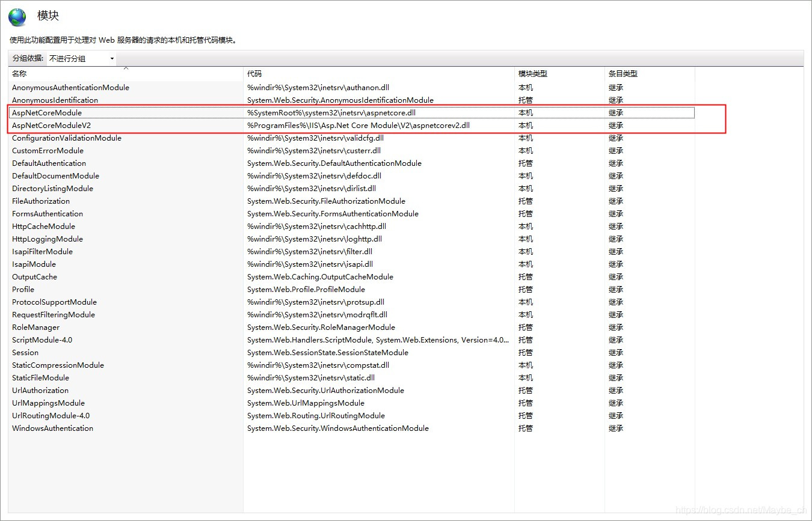Click System.Web.Profile.ProfileModule code cell

pos(306,289)
